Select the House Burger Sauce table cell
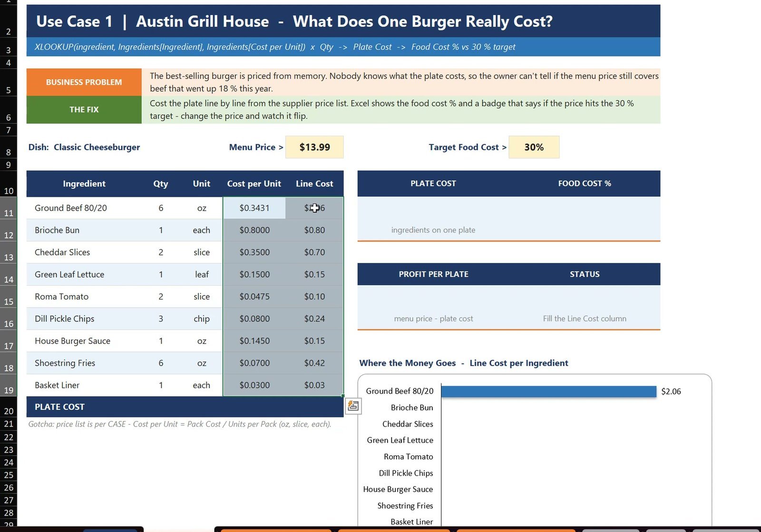Image resolution: width=761 pixels, height=532 pixels. coord(84,341)
